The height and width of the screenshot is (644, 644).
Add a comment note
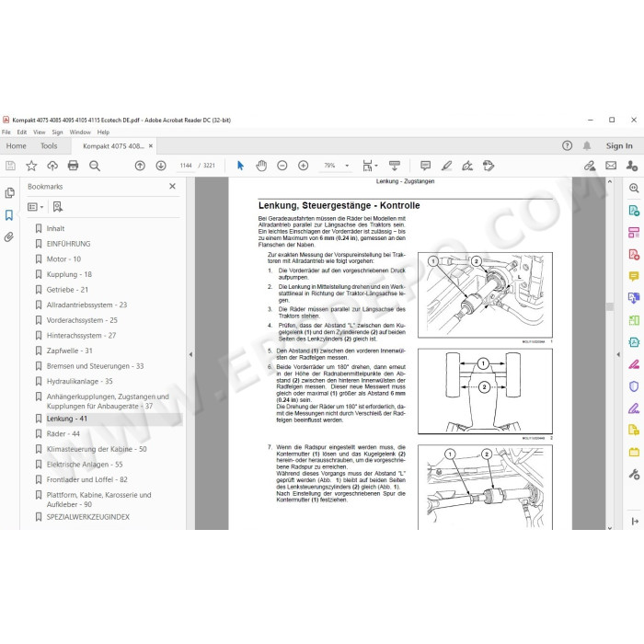(x=425, y=166)
